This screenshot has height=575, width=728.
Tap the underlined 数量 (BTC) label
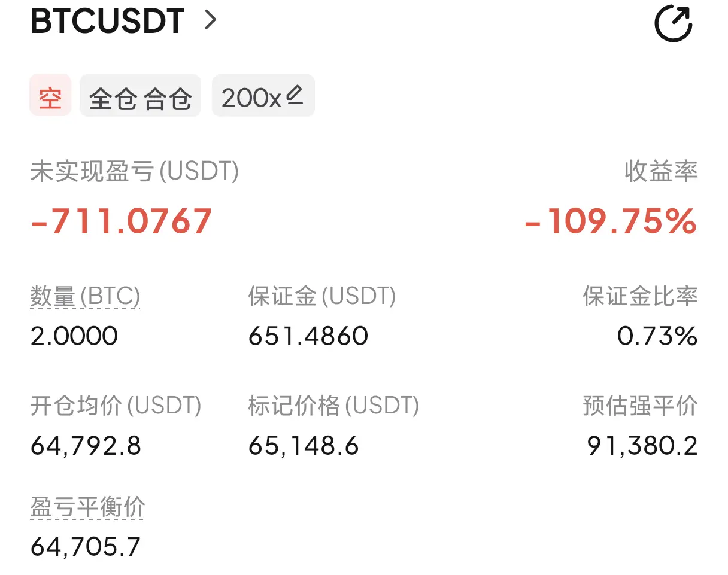tap(85, 296)
